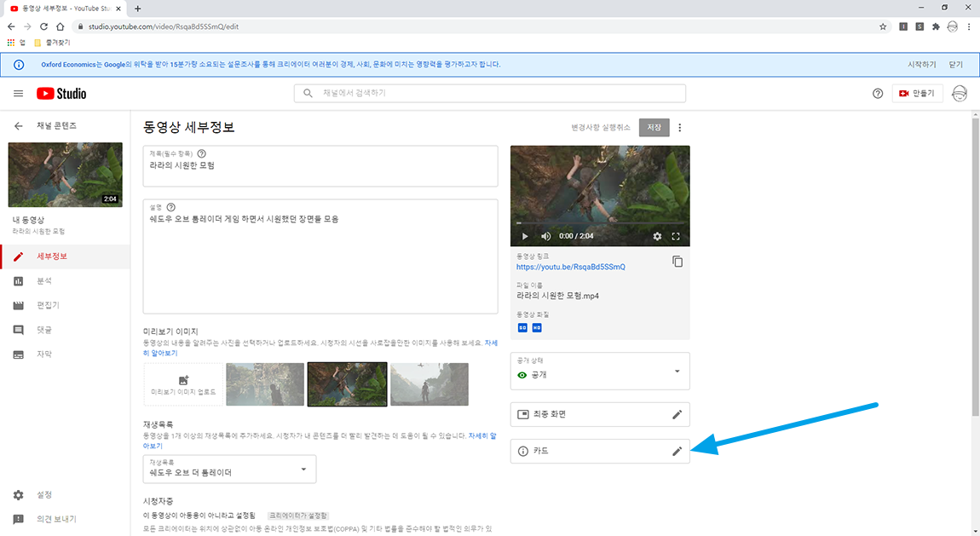Open the hamburger navigation menu

click(x=18, y=93)
